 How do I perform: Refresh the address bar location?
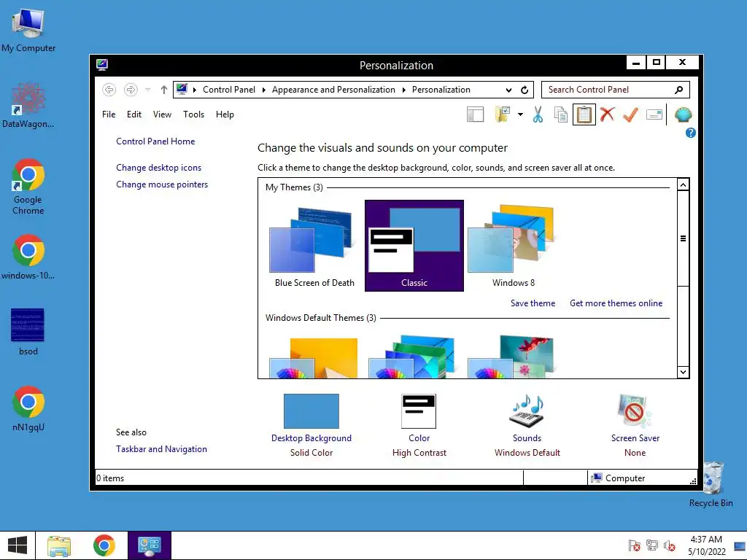click(525, 90)
